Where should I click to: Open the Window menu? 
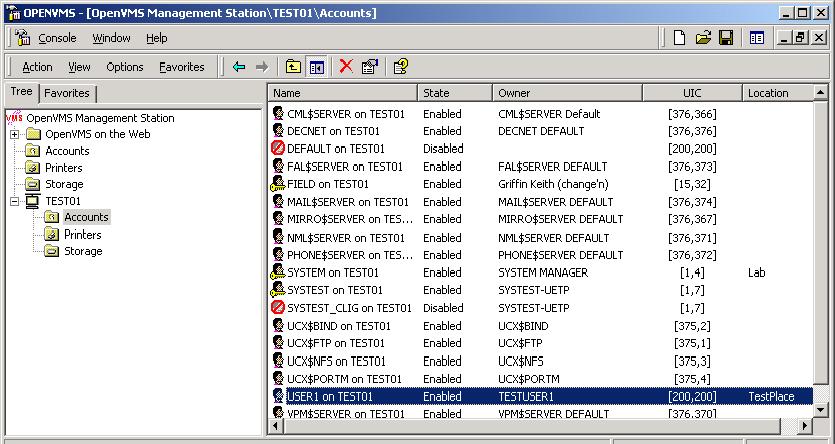click(111, 38)
